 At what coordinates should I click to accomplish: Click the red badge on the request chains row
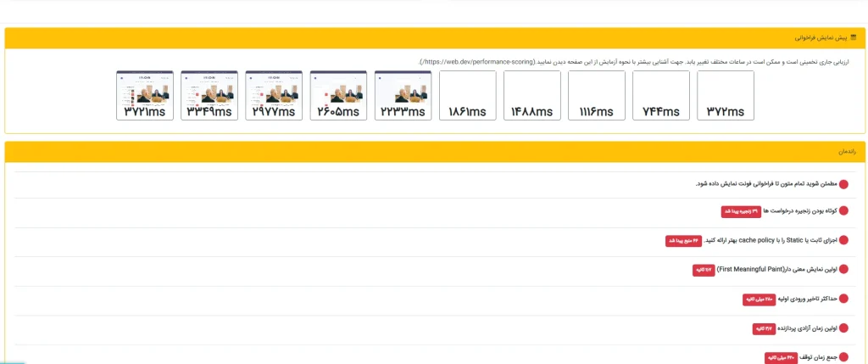click(740, 211)
